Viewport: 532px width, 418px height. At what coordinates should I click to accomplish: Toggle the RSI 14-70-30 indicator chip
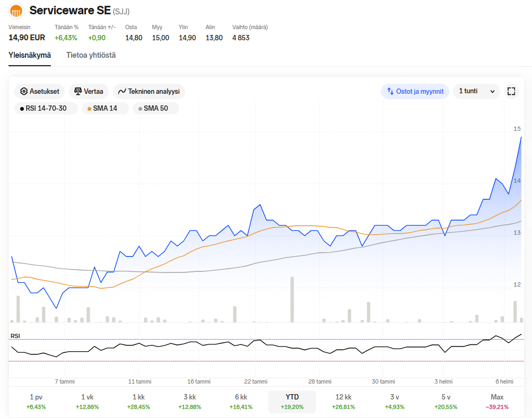(x=46, y=109)
